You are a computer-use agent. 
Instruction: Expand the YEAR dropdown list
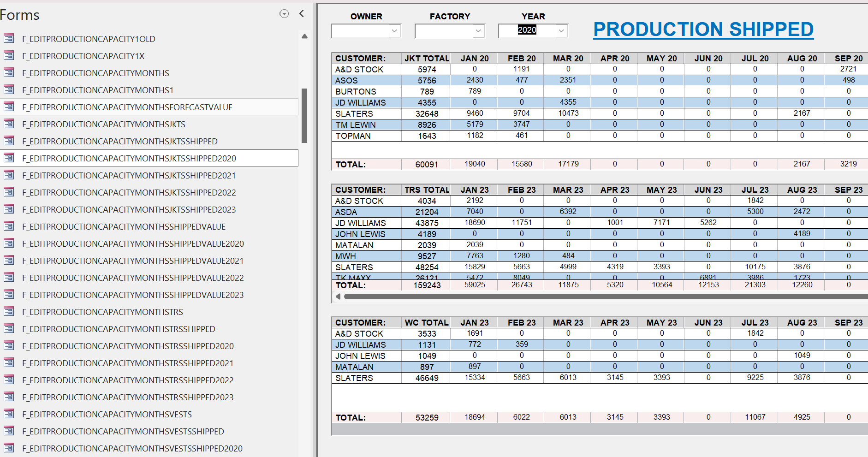(561, 31)
